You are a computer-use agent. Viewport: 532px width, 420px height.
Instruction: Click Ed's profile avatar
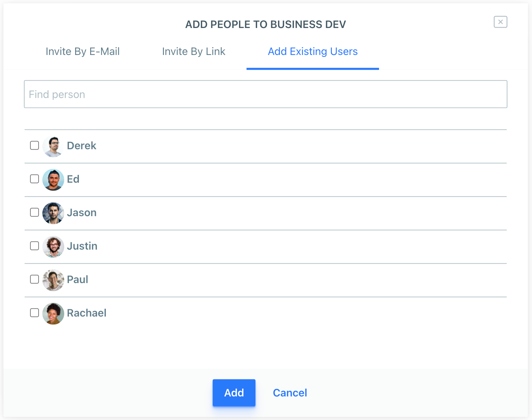53,180
